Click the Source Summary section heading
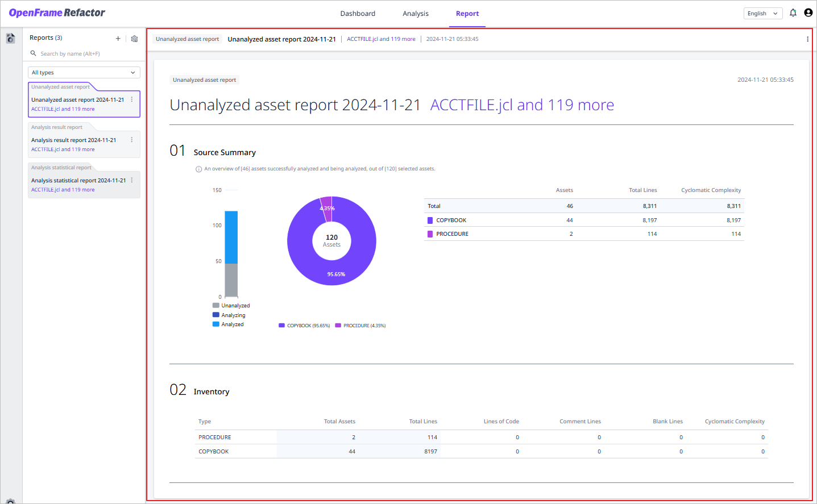Screen dimensions: 817x504 click(225, 152)
